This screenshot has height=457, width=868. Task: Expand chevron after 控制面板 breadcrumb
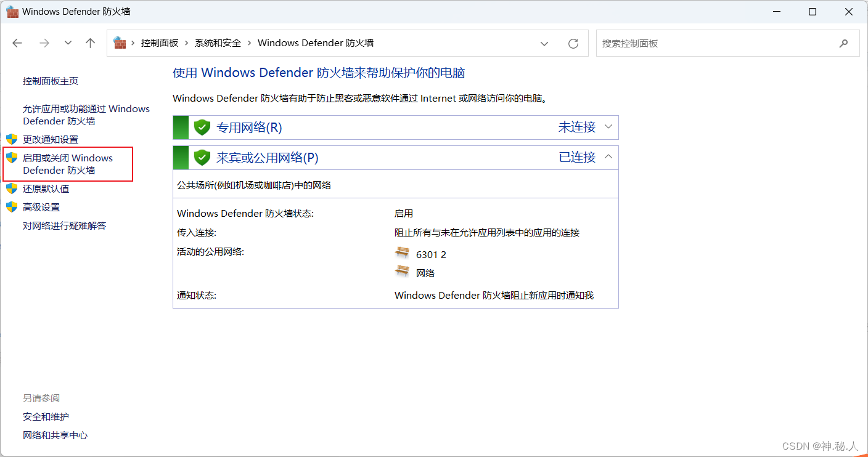point(187,43)
